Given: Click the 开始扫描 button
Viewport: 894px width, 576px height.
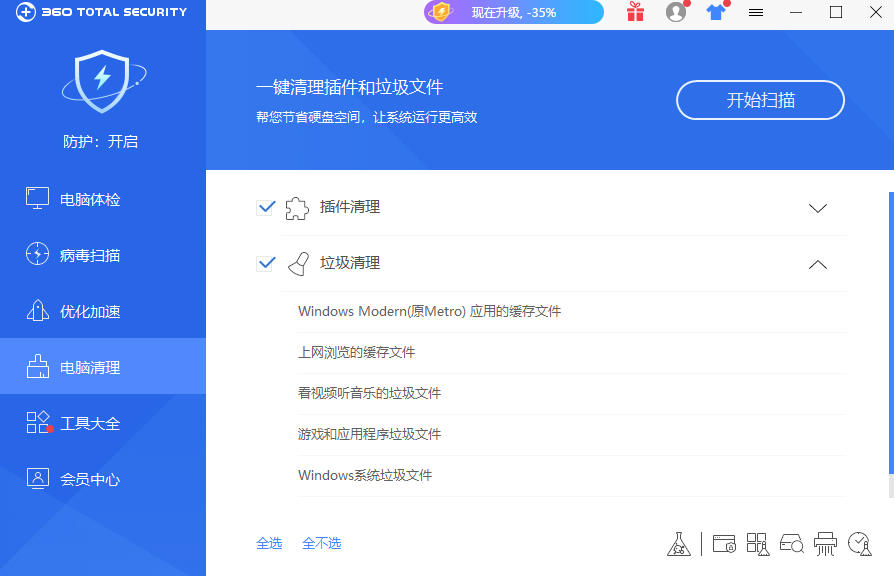Looking at the screenshot, I should click(x=760, y=100).
